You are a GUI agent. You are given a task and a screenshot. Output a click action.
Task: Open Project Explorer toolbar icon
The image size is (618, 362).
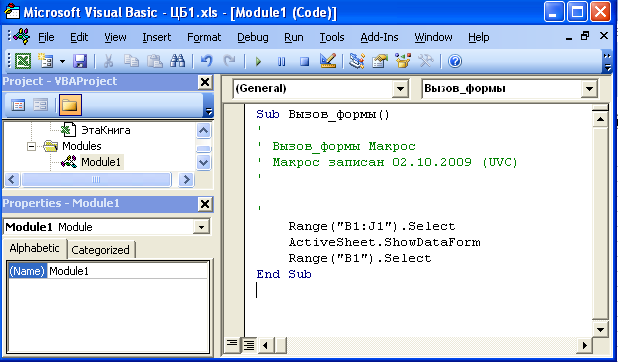(x=357, y=61)
